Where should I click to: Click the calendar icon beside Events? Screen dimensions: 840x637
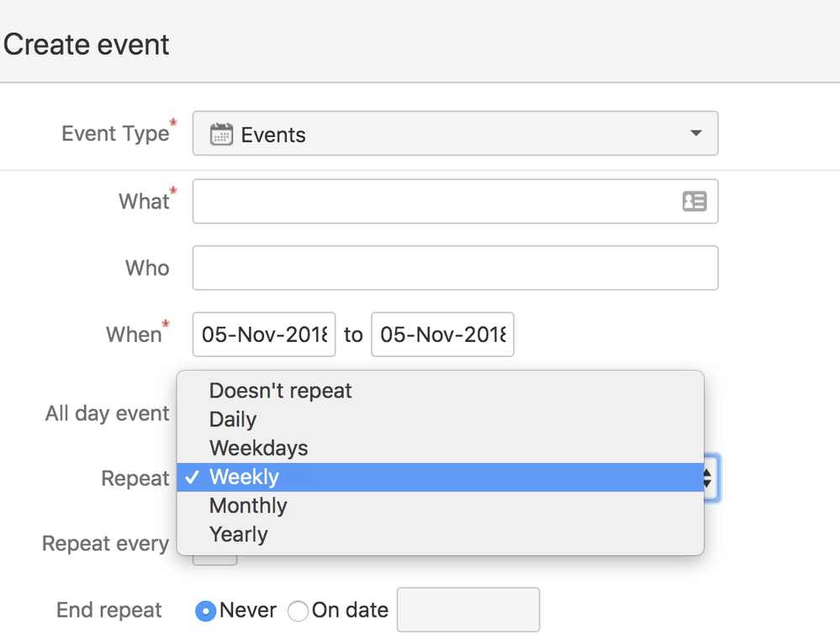point(221,134)
